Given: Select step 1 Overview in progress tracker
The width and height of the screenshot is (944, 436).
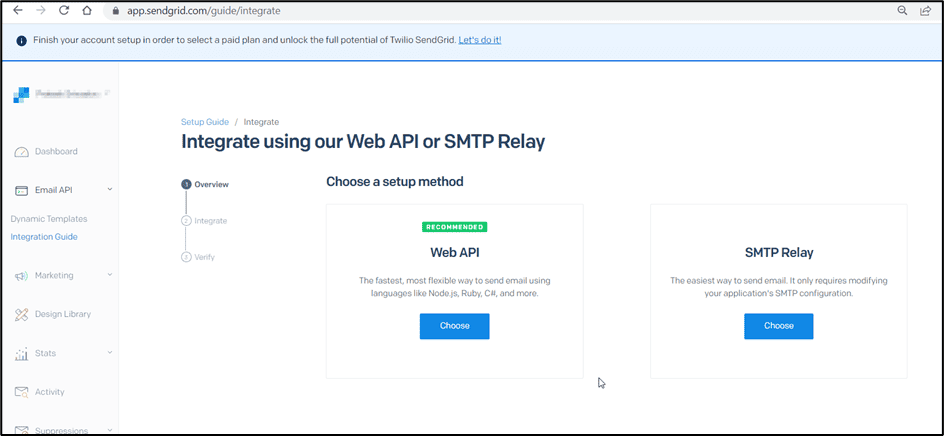Looking at the screenshot, I should click(205, 185).
